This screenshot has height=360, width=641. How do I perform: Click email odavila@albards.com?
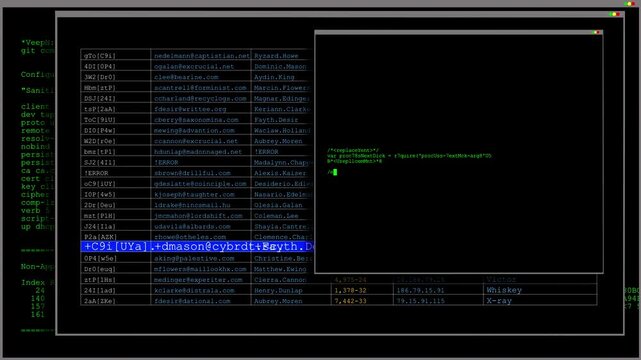pyautogui.click(x=192, y=226)
